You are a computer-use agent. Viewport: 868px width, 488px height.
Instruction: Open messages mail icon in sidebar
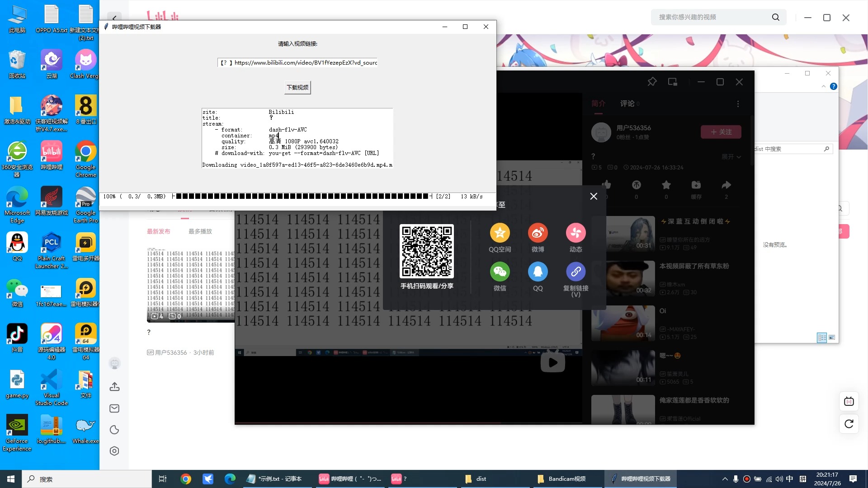114,408
